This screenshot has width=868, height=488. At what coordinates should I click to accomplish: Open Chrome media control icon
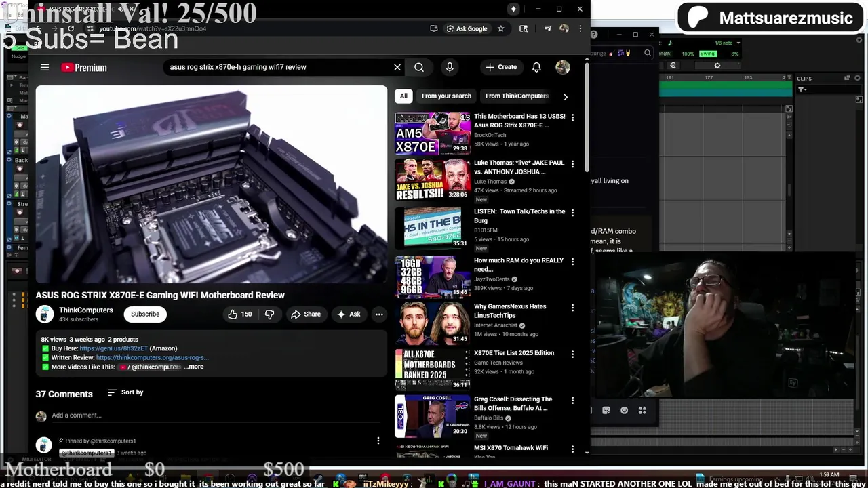[x=548, y=28]
